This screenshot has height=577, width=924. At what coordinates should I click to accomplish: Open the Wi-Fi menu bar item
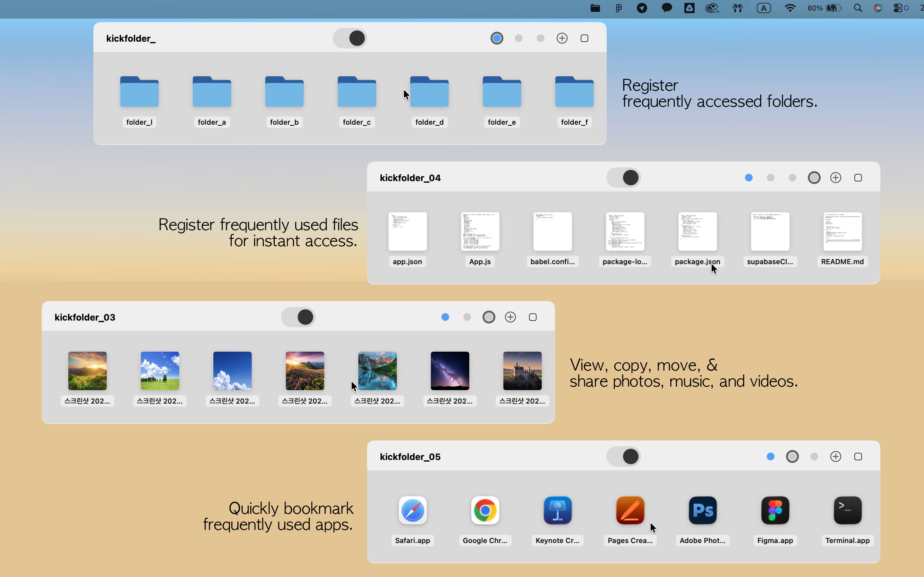(x=790, y=8)
